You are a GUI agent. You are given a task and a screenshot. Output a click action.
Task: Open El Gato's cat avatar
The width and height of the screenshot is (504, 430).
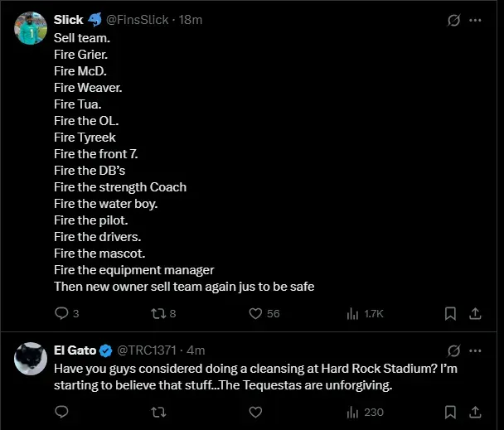click(x=31, y=359)
